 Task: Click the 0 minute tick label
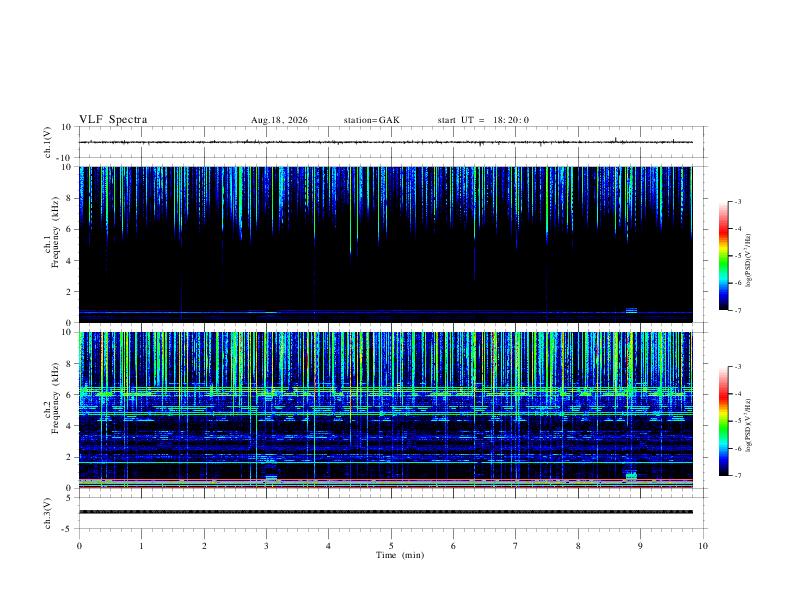[x=79, y=546]
